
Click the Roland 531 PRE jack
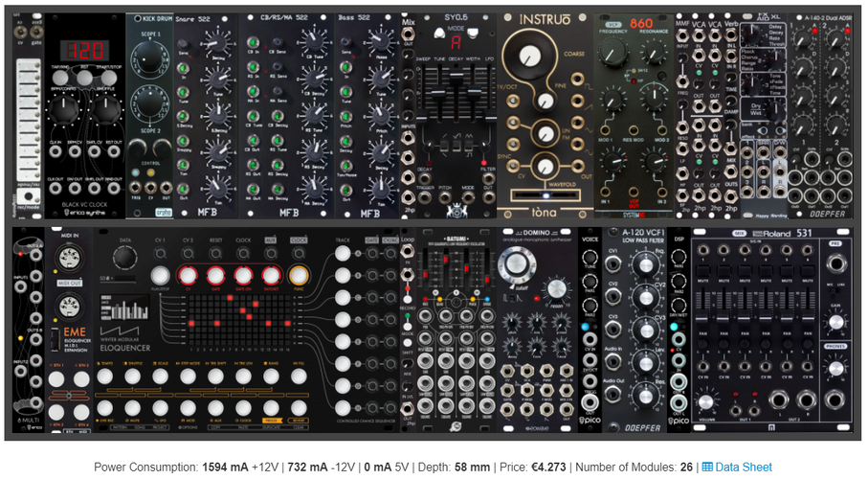(x=835, y=263)
